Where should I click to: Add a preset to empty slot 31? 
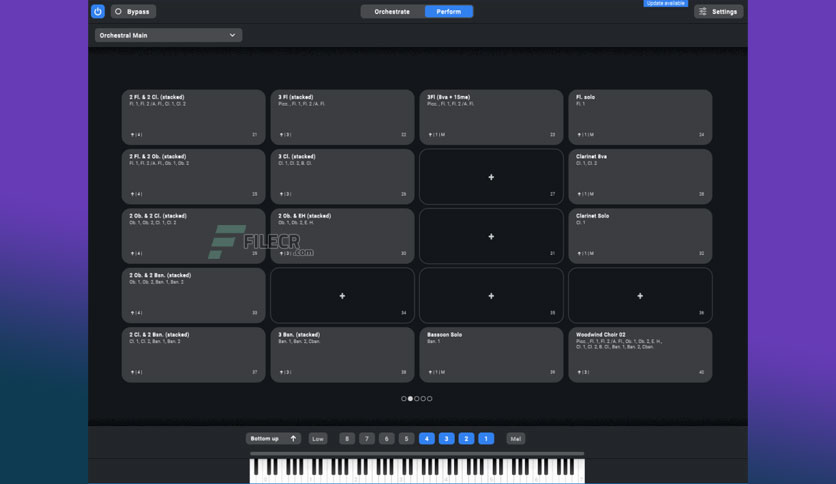[x=491, y=236]
